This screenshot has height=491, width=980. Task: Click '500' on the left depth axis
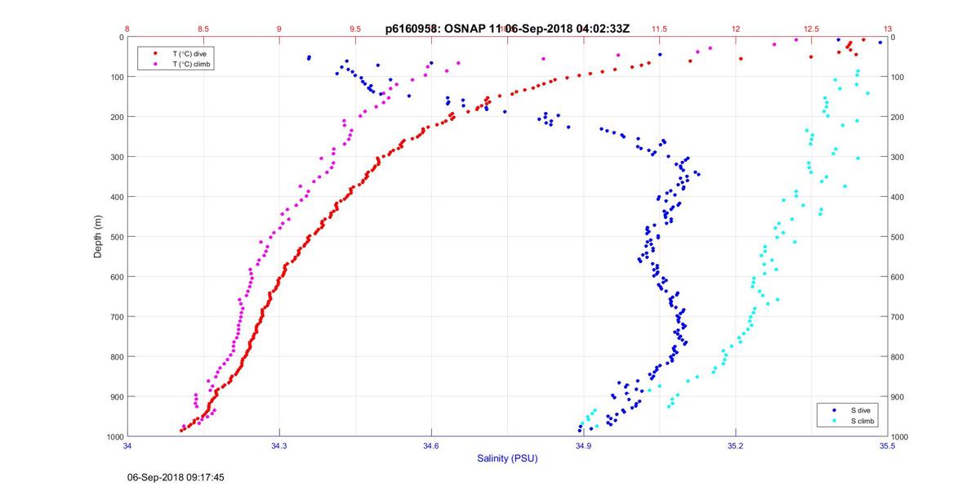[x=116, y=238]
